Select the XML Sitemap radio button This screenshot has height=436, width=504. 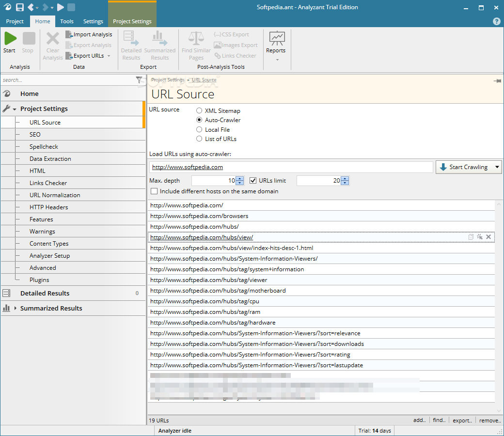tap(199, 110)
